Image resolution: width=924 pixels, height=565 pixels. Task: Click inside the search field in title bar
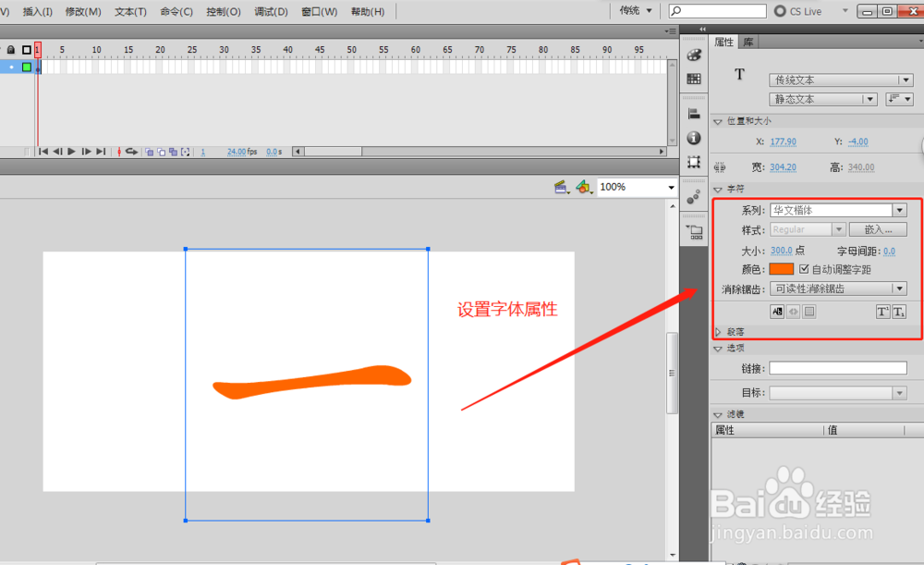(721, 11)
